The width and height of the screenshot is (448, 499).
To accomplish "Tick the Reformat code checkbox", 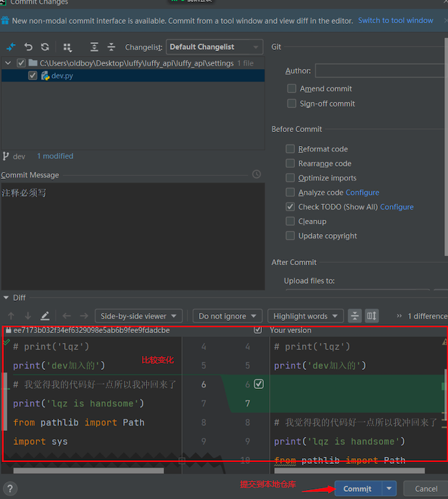I will coord(290,149).
